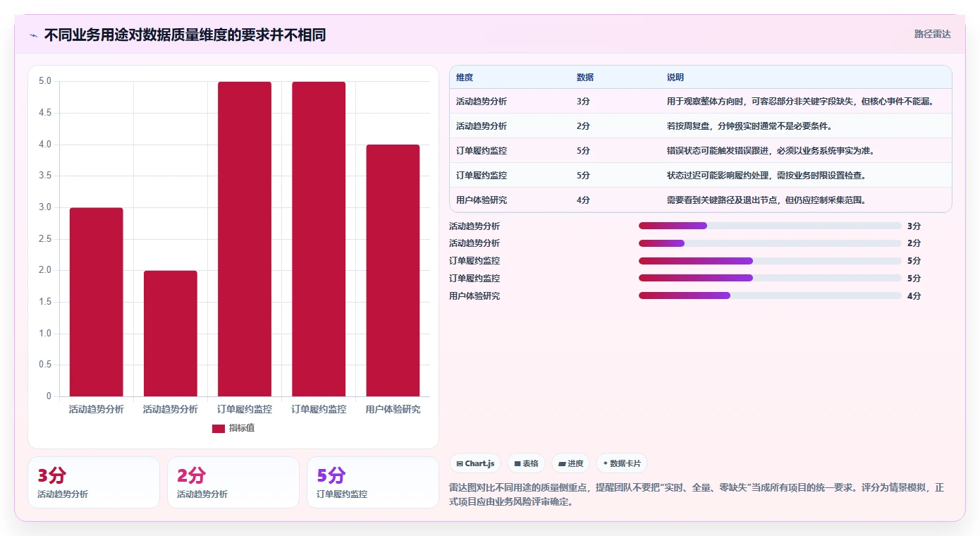Select the description 需要看到关键路径及退出节点
Image resolution: width=980 pixels, height=536 pixels.
tap(766, 200)
